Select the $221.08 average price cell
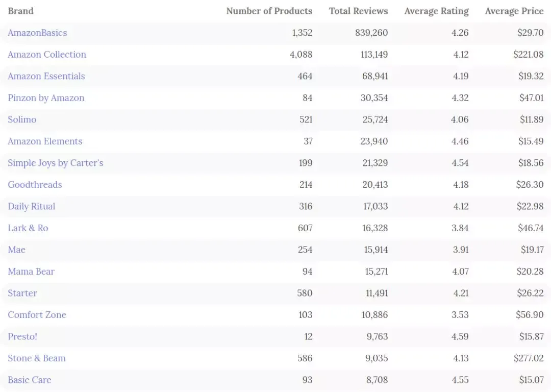The height and width of the screenshot is (392, 551). 528,55
